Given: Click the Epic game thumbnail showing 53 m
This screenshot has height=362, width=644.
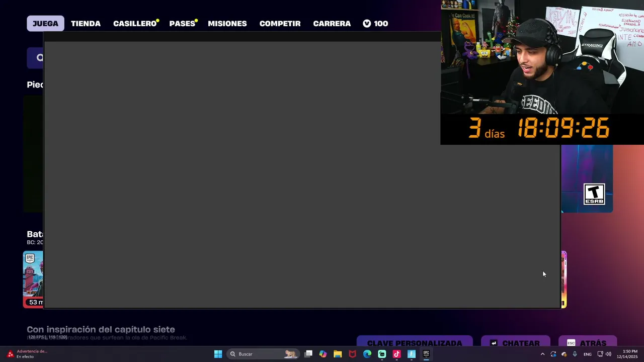Looking at the screenshot, I should 33,280.
